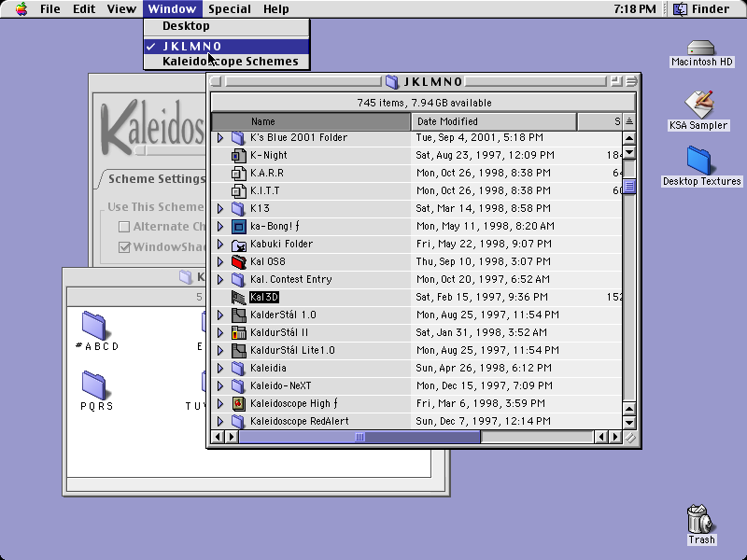
Task: Expand the Kaleido-NeXT disclosure triangle
Action: coord(220,385)
